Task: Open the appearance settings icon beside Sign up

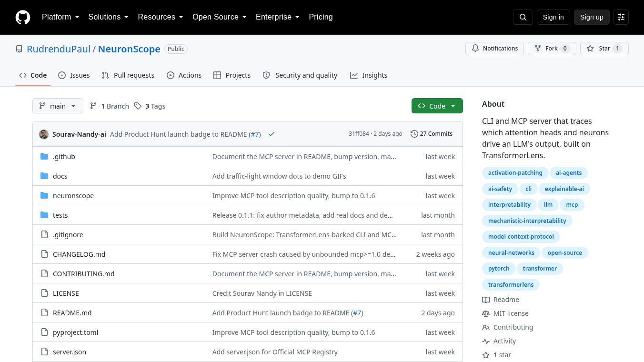Action: tap(621, 17)
